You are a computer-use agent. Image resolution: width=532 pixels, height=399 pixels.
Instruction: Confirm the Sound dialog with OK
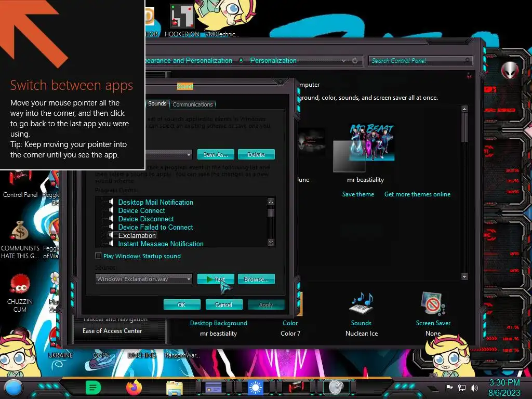[182, 304]
